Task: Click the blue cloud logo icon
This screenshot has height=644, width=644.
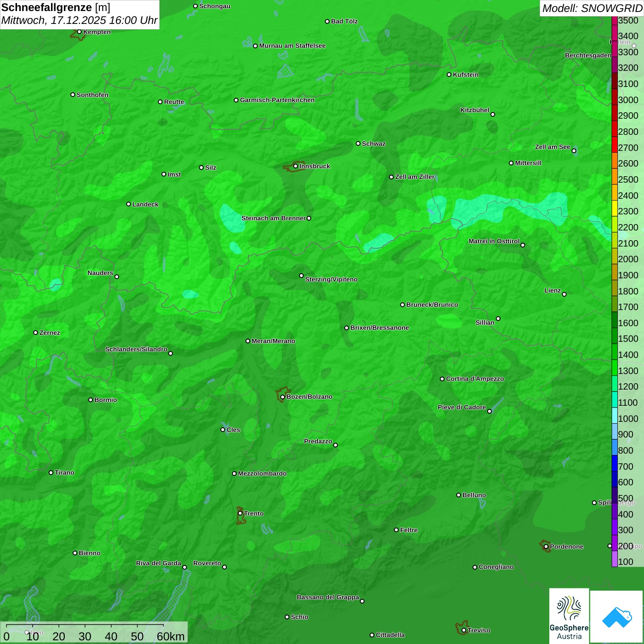Action: (617, 617)
